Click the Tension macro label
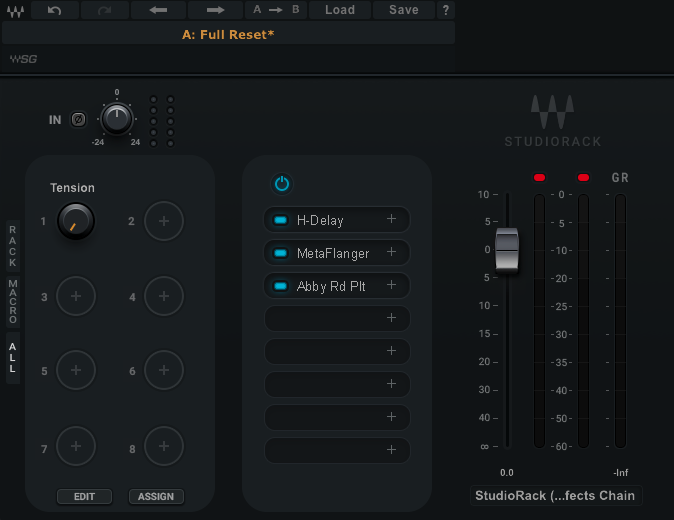This screenshot has width=674, height=520. [x=72, y=188]
